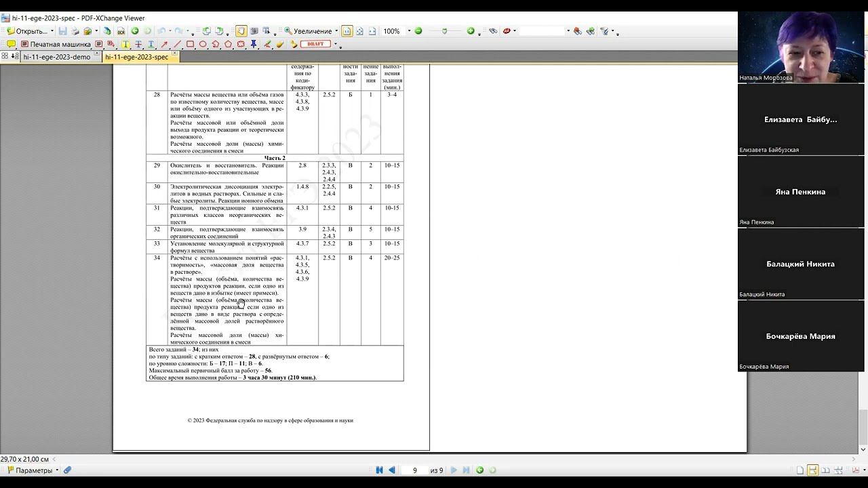This screenshot has width=868, height=488.
Task: Click the Печатная машинка typewriter button
Action: (56, 44)
